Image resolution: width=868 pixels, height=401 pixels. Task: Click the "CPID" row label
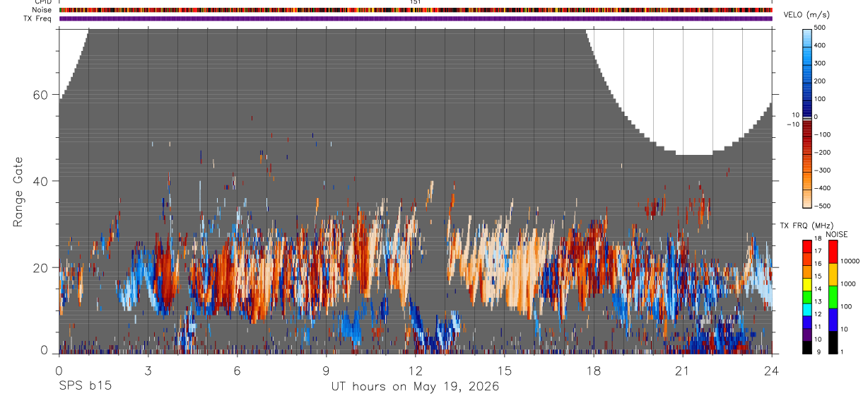44,2
